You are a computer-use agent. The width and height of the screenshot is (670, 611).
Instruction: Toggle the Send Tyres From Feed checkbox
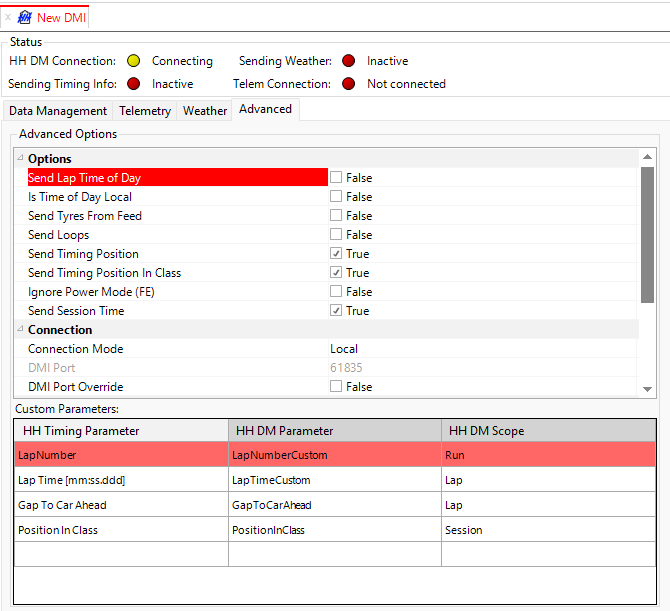(336, 216)
